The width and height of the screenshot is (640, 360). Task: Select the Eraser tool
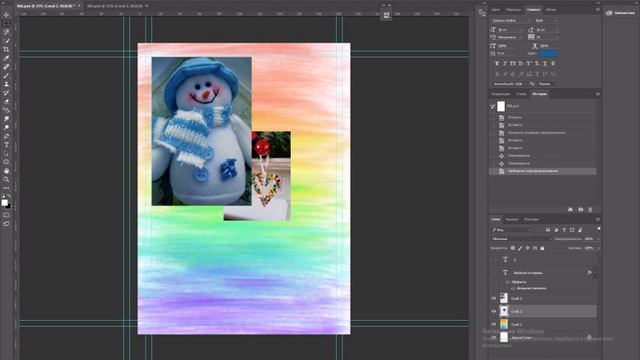click(6, 102)
